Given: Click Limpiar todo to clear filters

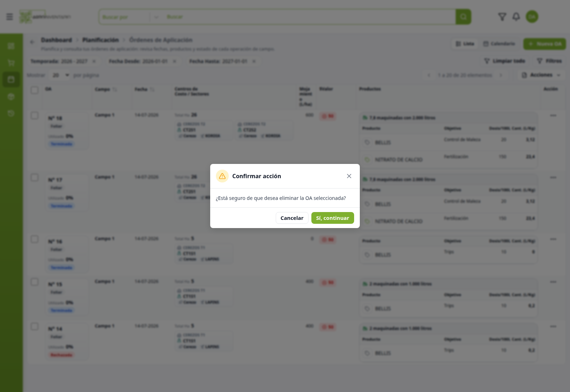Looking at the screenshot, I should pyautogui.click(x=504, y=61).
